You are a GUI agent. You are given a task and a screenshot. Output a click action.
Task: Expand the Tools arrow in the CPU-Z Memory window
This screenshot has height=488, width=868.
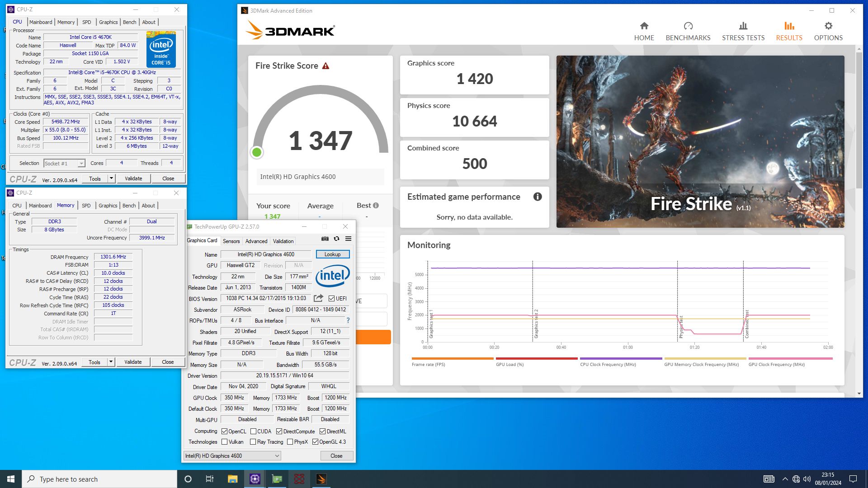pyautogui.click(x=111, y=362)
